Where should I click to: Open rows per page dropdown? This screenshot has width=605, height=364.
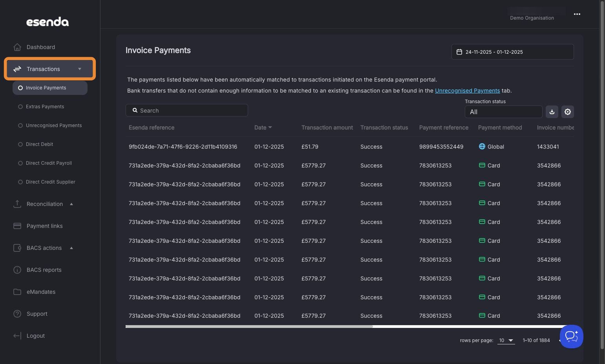506,340
